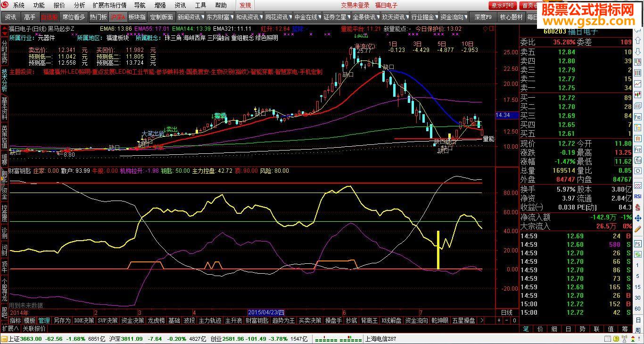
Task: Click the 深度F9 toolbar button
Action: pyautogui.click(x=483, y=17)
